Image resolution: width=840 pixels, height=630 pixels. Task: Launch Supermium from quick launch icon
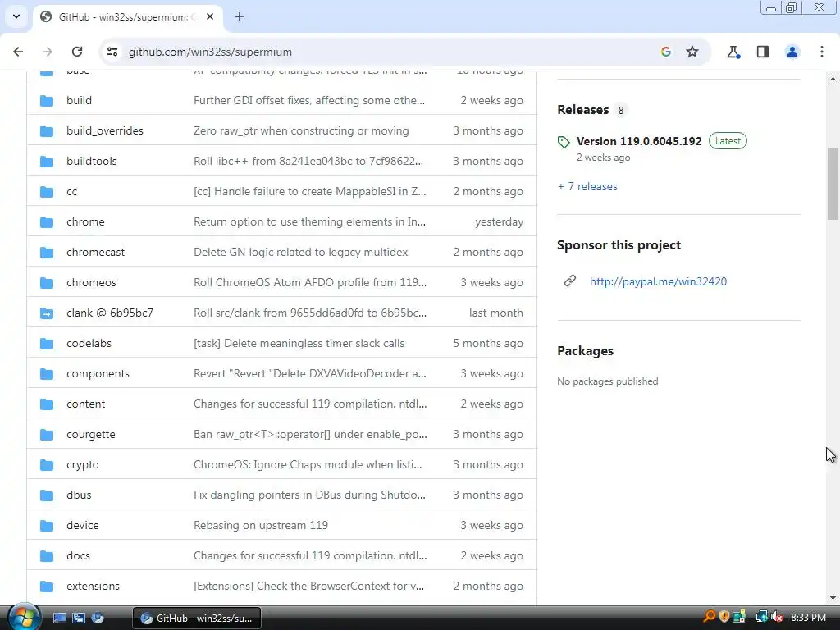pyautogui.click(x=97, y=618)
